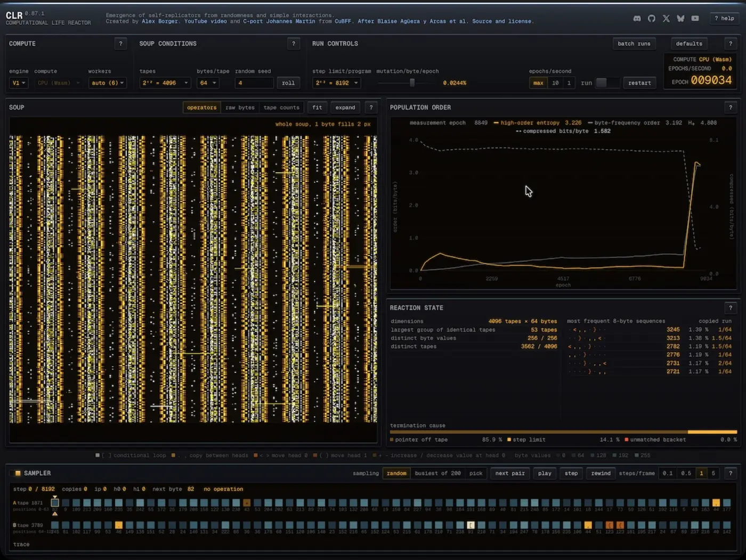Set steps/frame to 5
Viewport: 746px width, 560px height.
[713, 473]
